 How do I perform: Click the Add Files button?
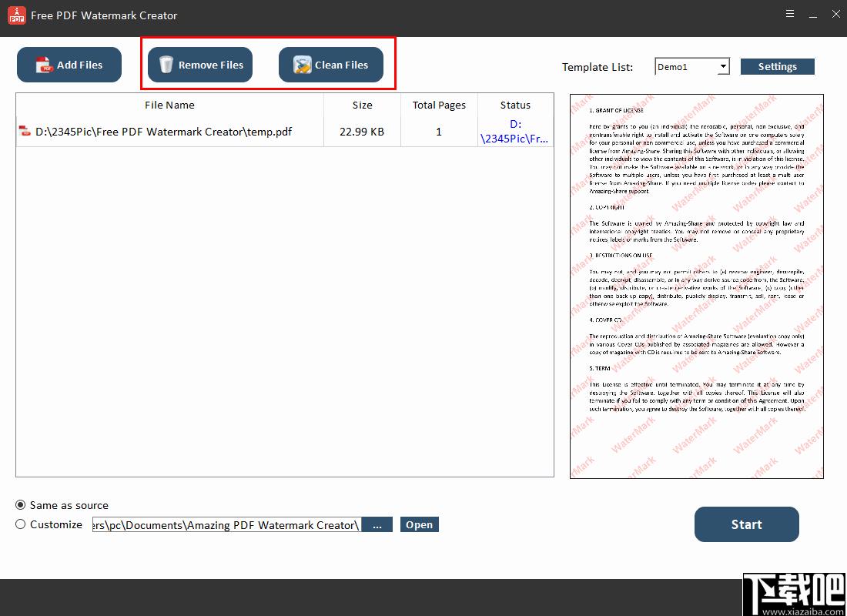coord(69,65)
